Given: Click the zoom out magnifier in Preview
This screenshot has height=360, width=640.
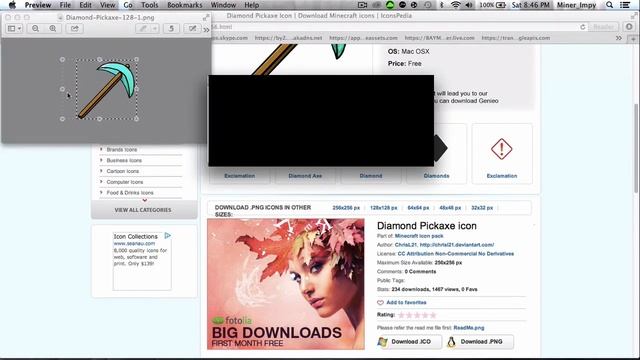Looking at the screenshot, I should (x=36, y=29).
